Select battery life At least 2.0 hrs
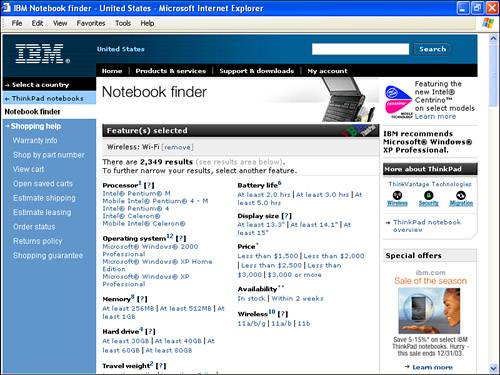Image resolution: width=500 pixels, height=375 pixels. pos(264,195)
